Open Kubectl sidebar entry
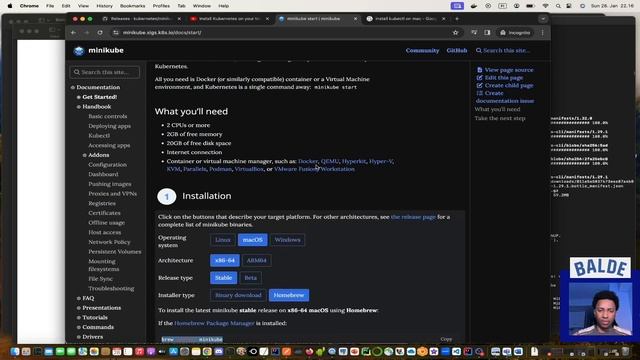 click(99, 136)
